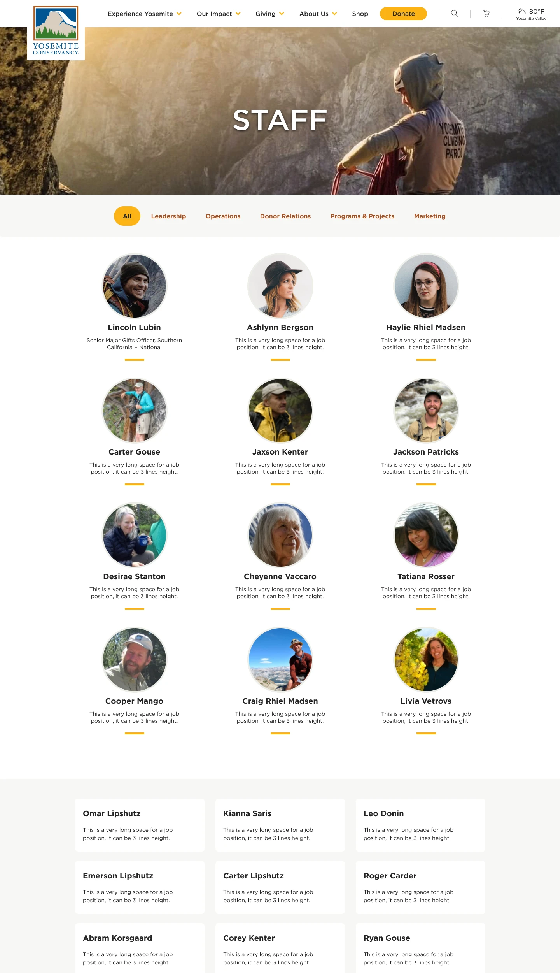Open the About Us dropdown
560x973 pixels.
(318, 14)
